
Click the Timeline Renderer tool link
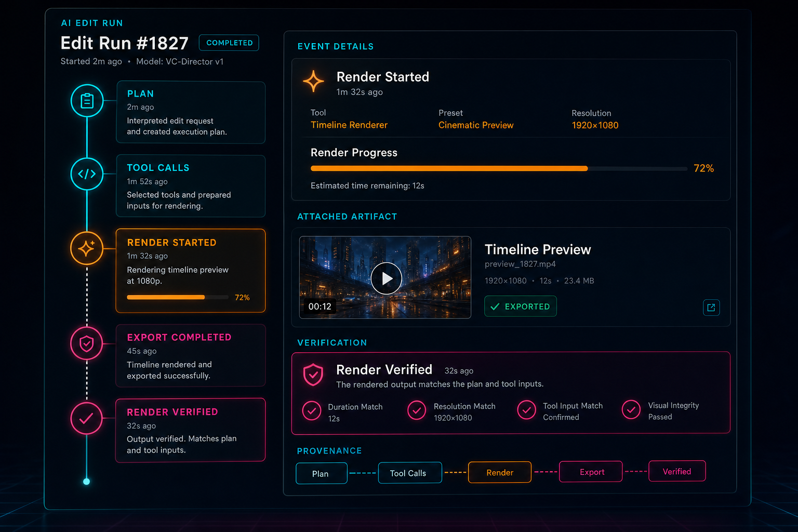349,125
